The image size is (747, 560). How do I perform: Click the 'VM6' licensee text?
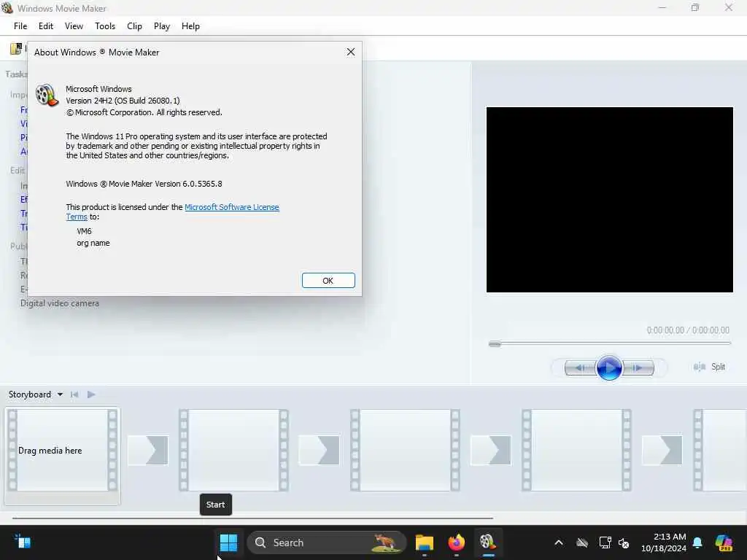[84, 231]
